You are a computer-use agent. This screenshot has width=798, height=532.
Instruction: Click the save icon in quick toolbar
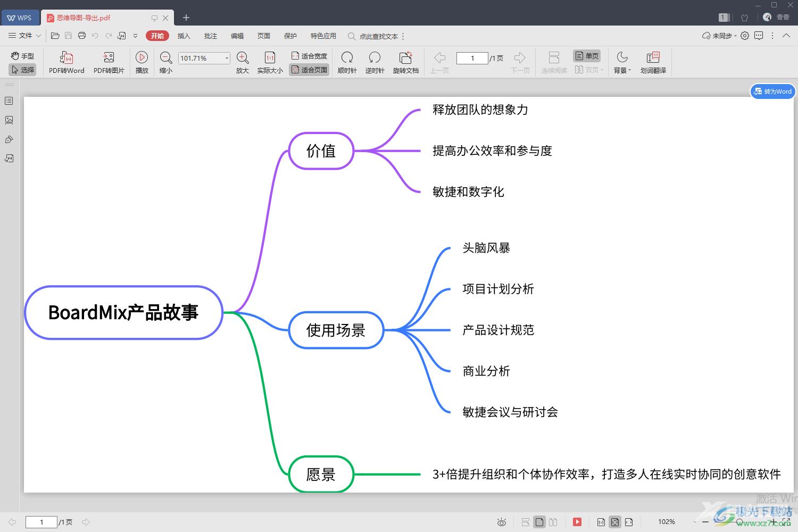click(x=68, y=36)
